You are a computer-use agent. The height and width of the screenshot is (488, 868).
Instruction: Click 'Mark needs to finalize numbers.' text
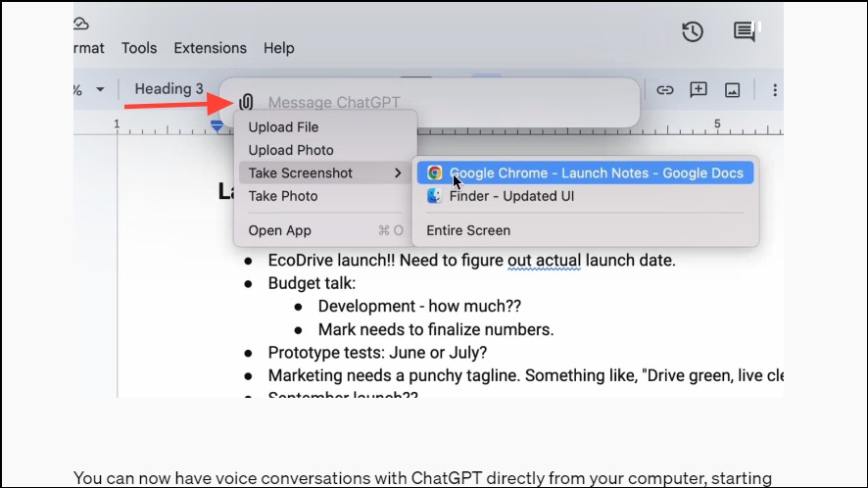click(x=436, y=329)
